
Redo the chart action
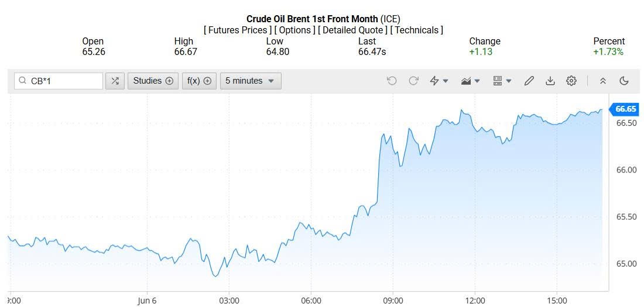[413, 81]
